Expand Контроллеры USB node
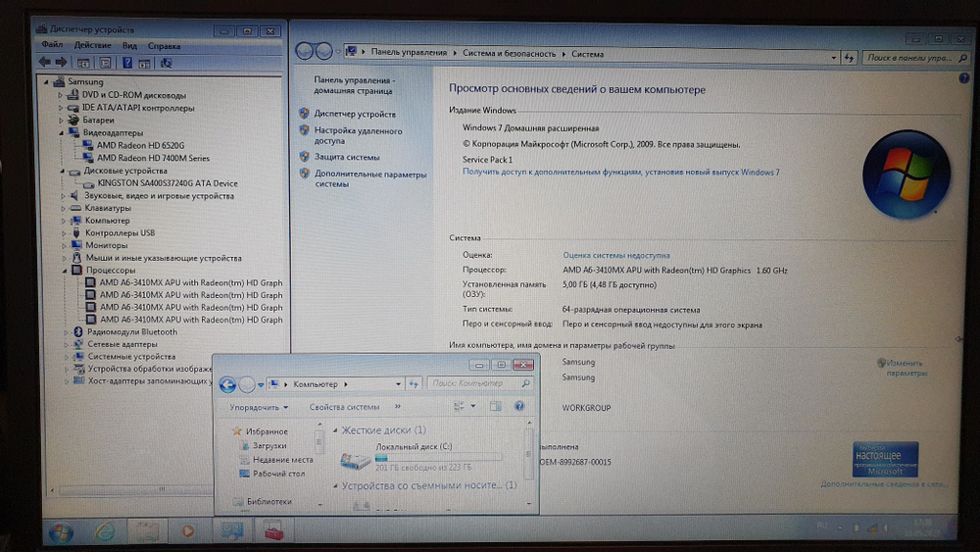 pyautogui.click(x=64, y=233)
